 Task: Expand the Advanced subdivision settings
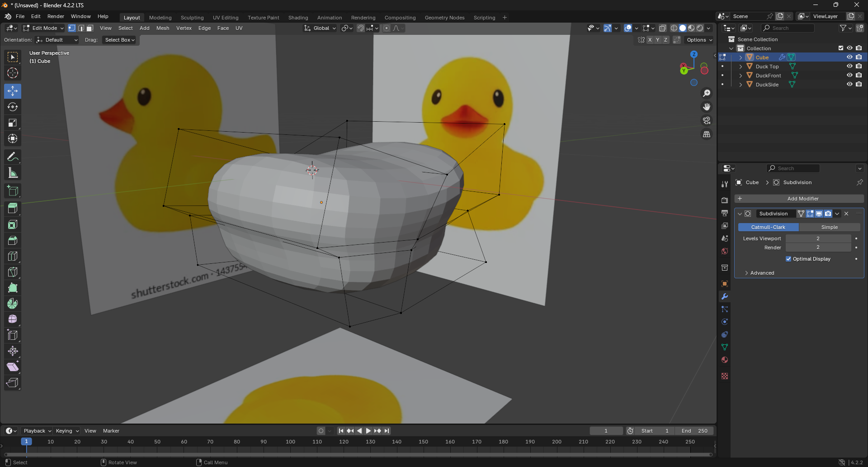click(x=762, y=273)
